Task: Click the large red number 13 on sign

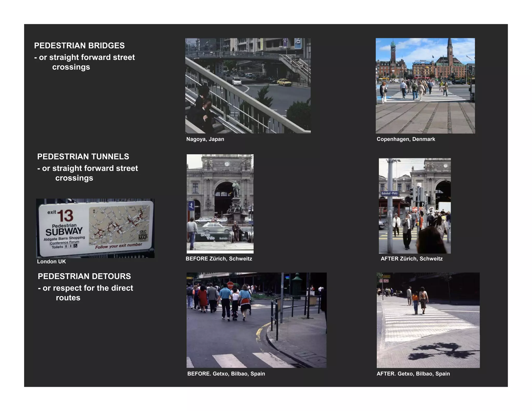Action: [65, 216]
